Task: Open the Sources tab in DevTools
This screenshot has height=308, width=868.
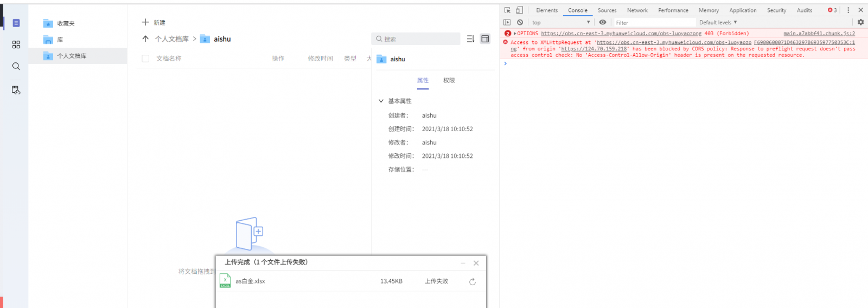Action: pos(607,10)
